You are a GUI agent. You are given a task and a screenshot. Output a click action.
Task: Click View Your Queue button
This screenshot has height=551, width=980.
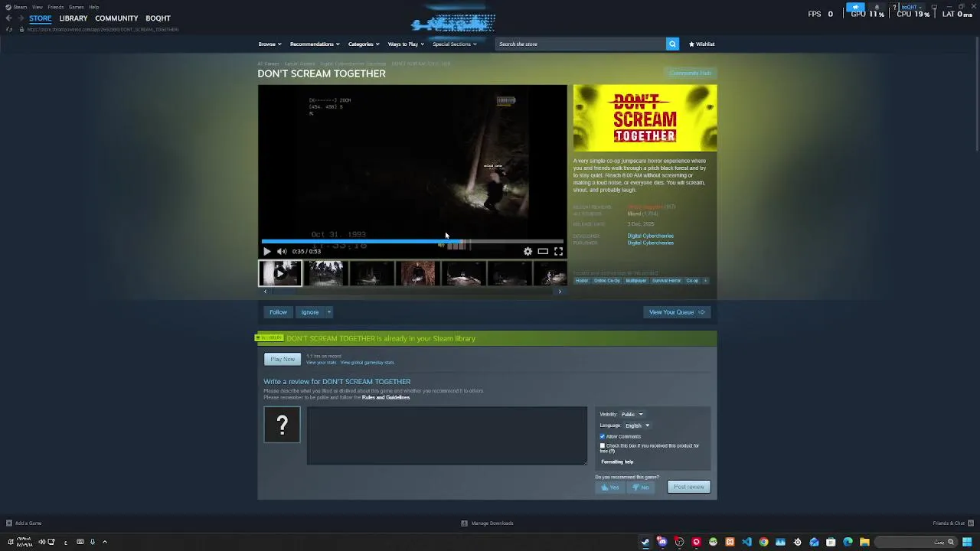coord(677,312)
